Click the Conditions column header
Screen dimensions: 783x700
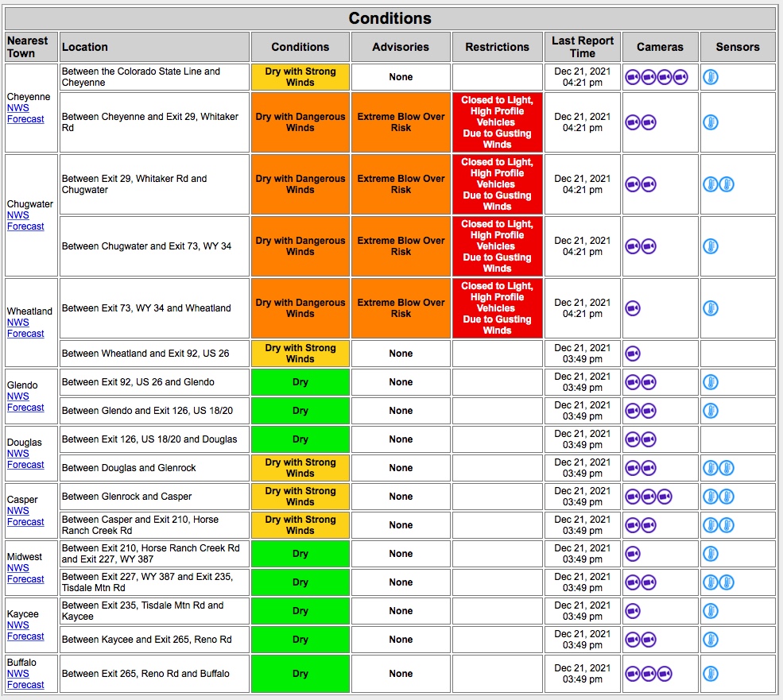click(x=300, y=47)
